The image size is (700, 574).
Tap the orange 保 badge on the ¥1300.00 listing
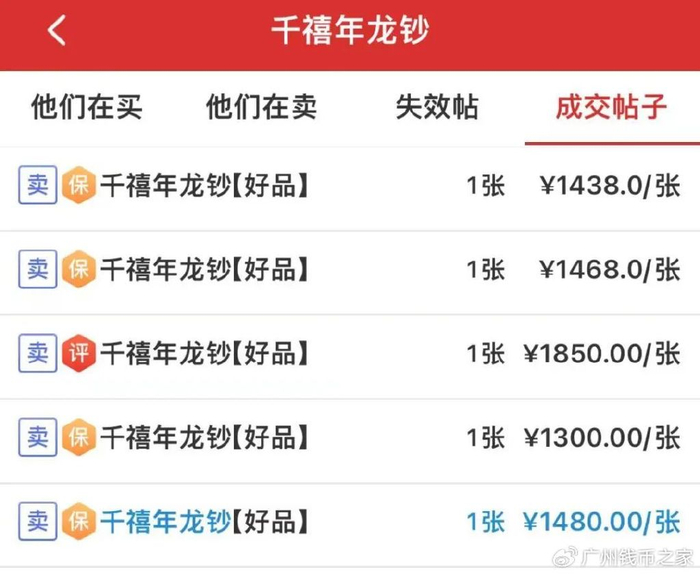point(78,437)
